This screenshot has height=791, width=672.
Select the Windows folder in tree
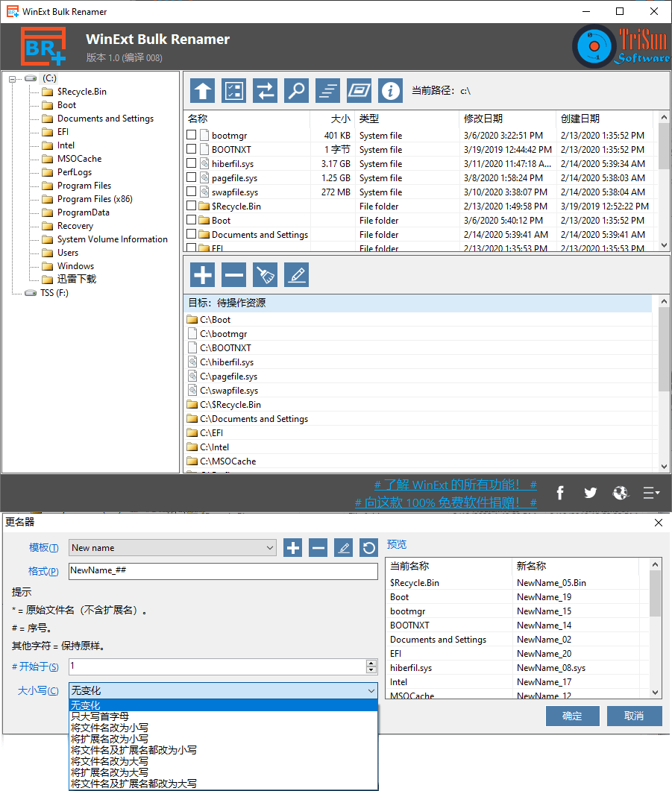[75, 266]
